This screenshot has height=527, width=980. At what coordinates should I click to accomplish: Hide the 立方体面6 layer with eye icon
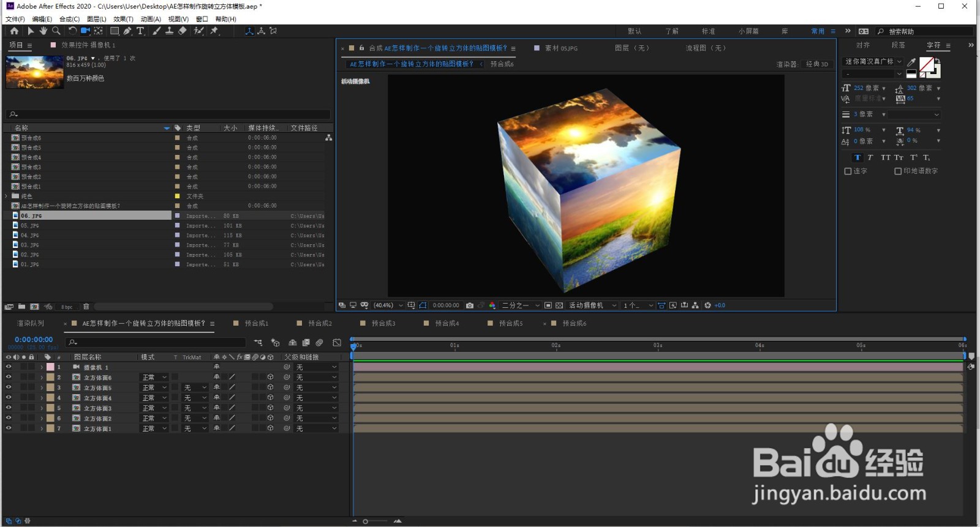[x=9, y=378]
